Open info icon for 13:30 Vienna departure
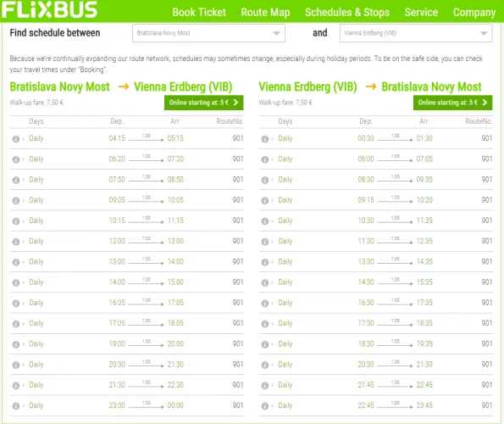This screenshot has height=424, width=504. 265,263
